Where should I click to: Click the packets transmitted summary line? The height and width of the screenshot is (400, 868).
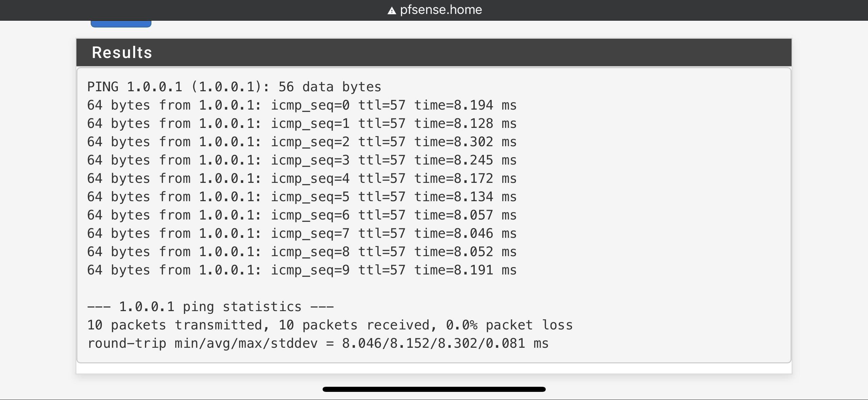330,325
